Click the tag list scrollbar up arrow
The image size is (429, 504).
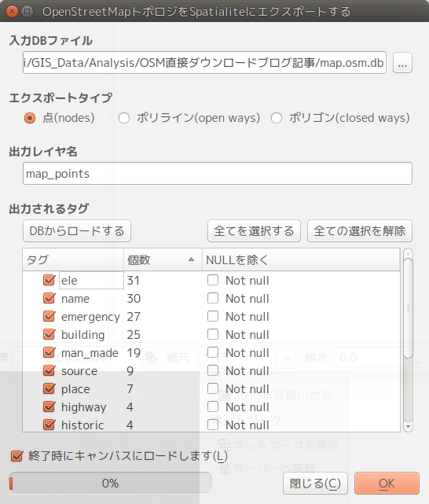click(x=408, y=254)
